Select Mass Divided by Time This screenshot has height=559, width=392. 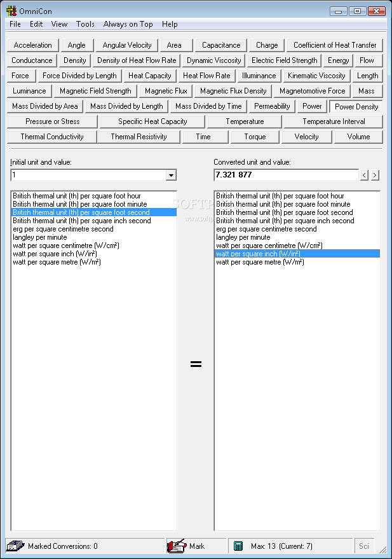click(x=208, y=107)
